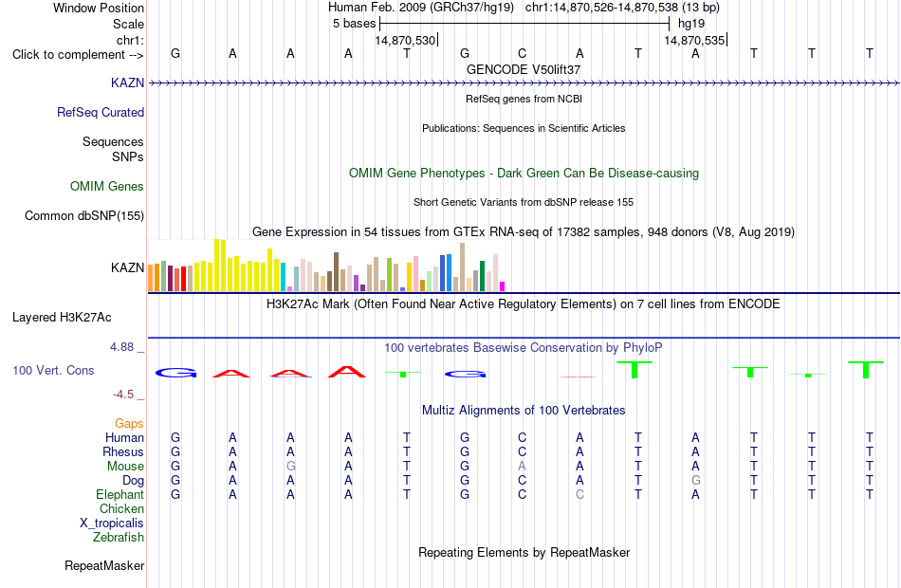Select the Dog species row label
901x588 pixels.
coord(134,480)
